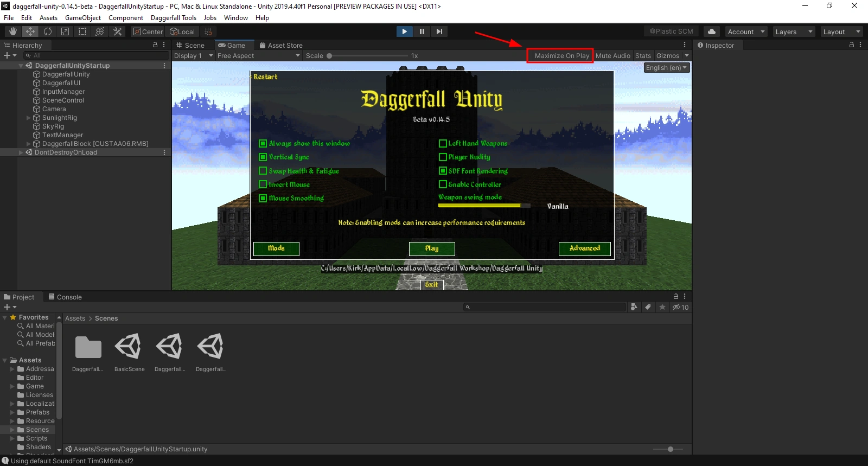The image size is (868, 466).
Task: Open the Gizmos dropdown arrow
Action: (x=687, y=56)
